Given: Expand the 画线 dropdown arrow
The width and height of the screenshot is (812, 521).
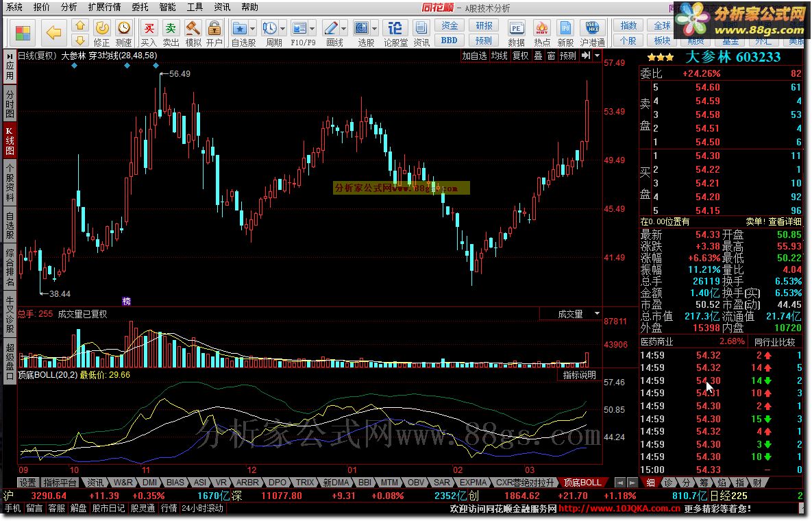Looking at the screenshot, I should point(343,29).
